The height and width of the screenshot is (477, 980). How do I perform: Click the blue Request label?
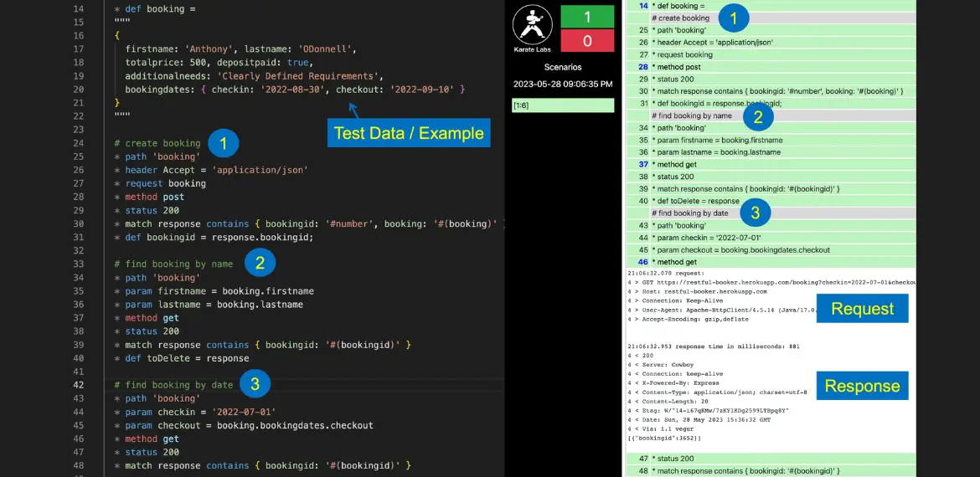pos(862,309)
